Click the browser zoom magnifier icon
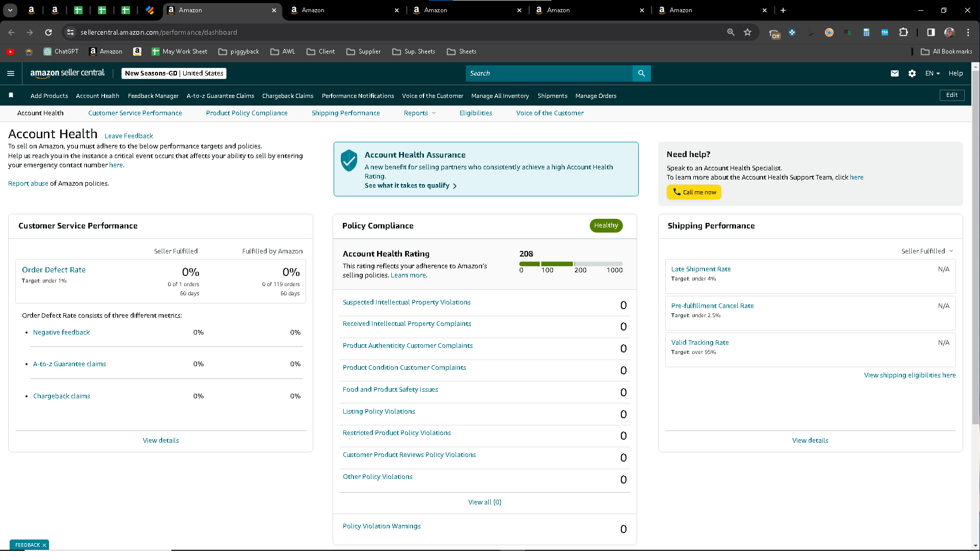980x560 pixels. click(731, 32)
